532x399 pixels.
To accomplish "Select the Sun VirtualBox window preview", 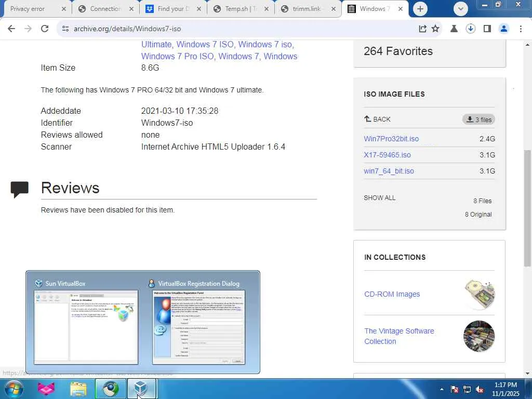I will [x=86, y=327].
